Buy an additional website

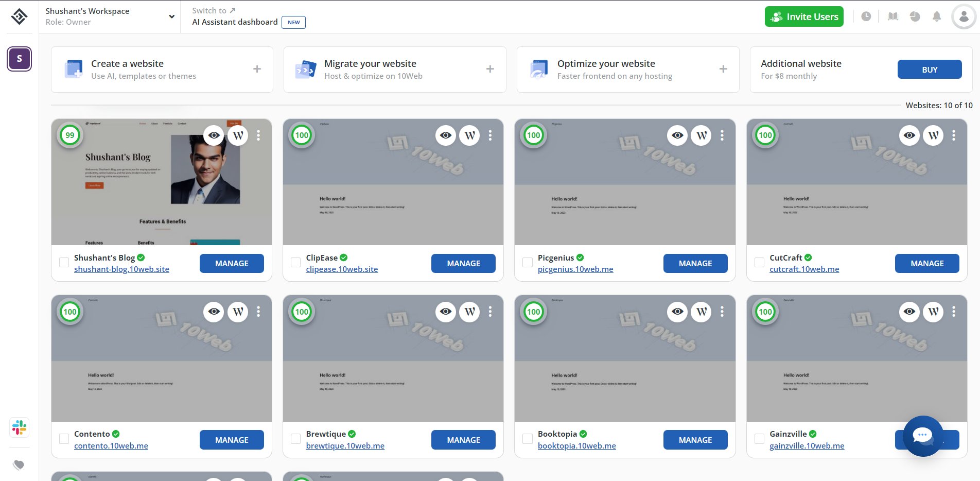pyautogui.click(x=930, y=70)
